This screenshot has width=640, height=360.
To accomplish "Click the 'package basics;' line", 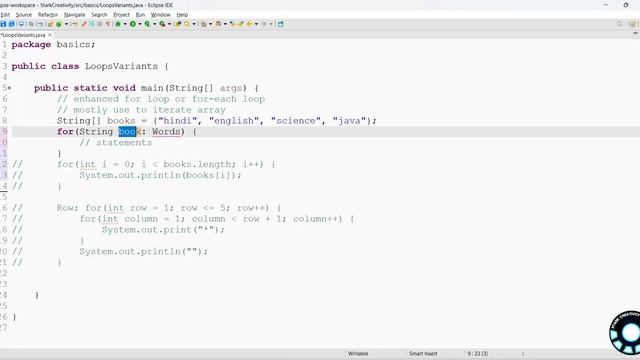I will click(53, 44).
